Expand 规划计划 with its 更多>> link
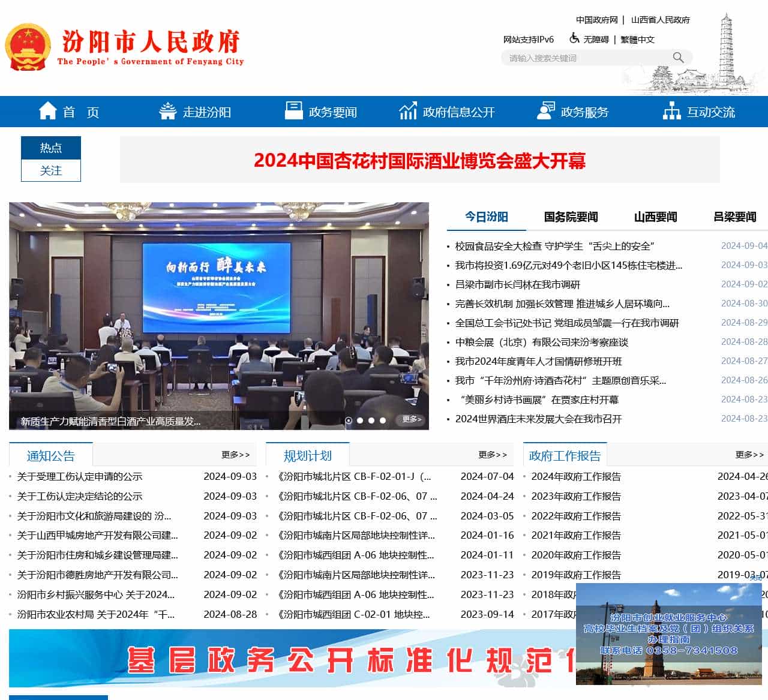 pos(492,455)
